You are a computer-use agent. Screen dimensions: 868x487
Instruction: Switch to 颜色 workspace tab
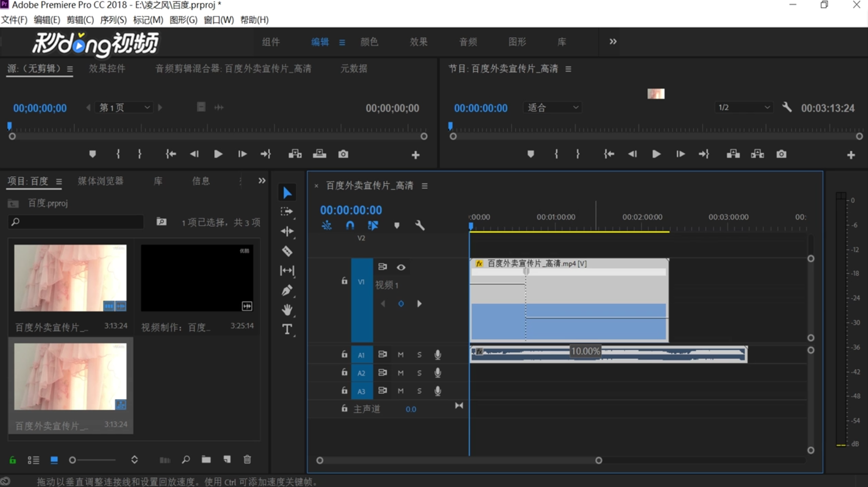[x=369, y=42]
